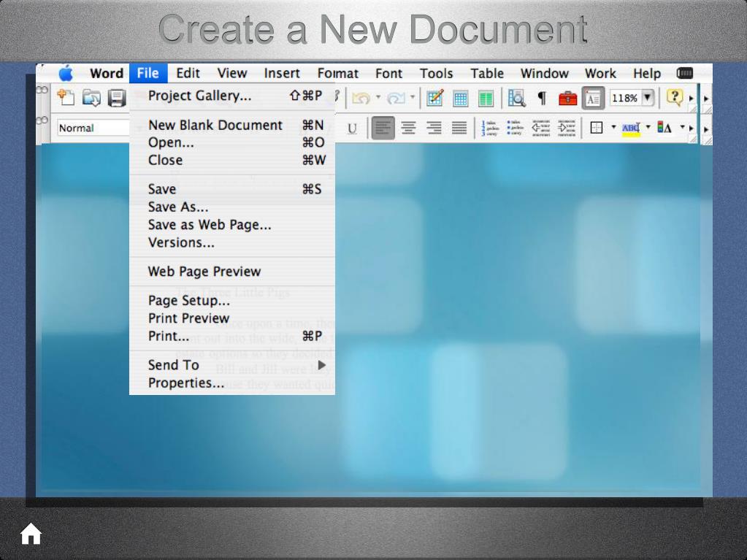Click the floppy disk Save icon
Screen dimensions: 747x560
tap(117, 98)
